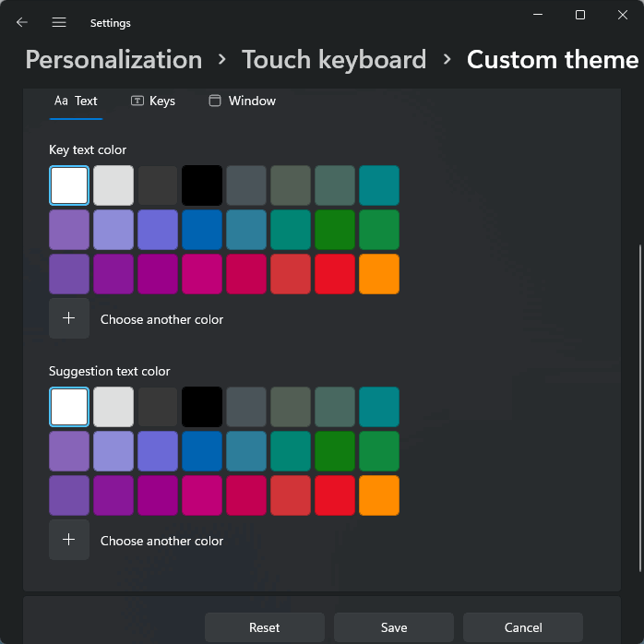Pick lavender as Key text color

[x=113, y=230]
